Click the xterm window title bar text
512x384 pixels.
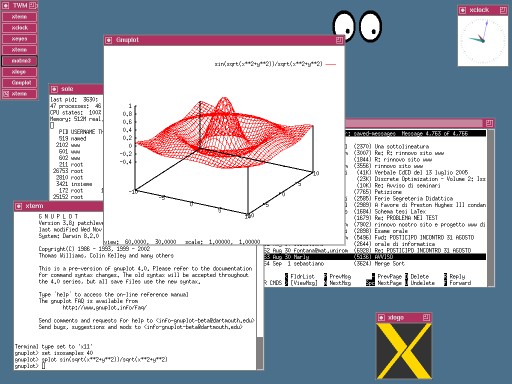point(34,206)
